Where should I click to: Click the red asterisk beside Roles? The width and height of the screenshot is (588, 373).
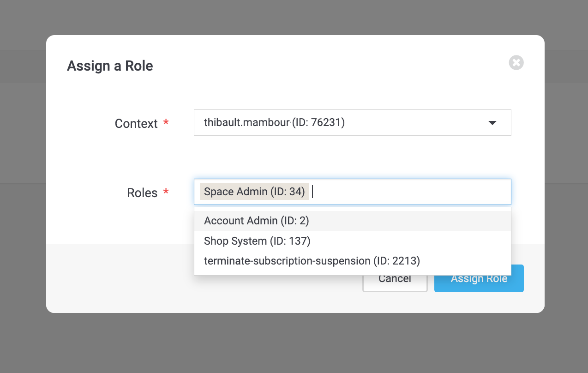point(166,193)
